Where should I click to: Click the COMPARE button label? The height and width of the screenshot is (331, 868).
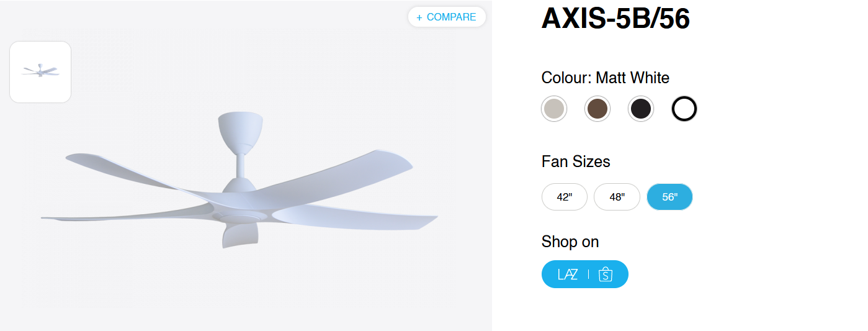[x=451, y=17]
